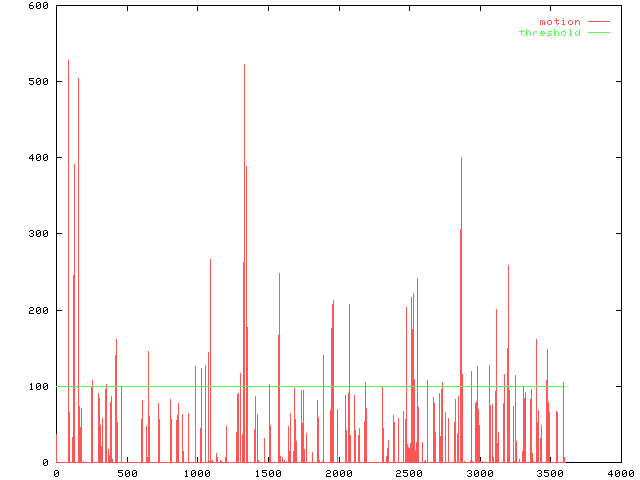Screen dimensions: 640x480
Task: Click the 200 label on the y-axis
Action: (38, 310)
